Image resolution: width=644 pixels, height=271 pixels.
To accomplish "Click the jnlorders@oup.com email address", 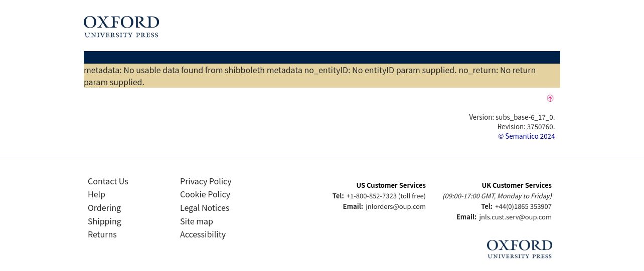I will (396, 206).
